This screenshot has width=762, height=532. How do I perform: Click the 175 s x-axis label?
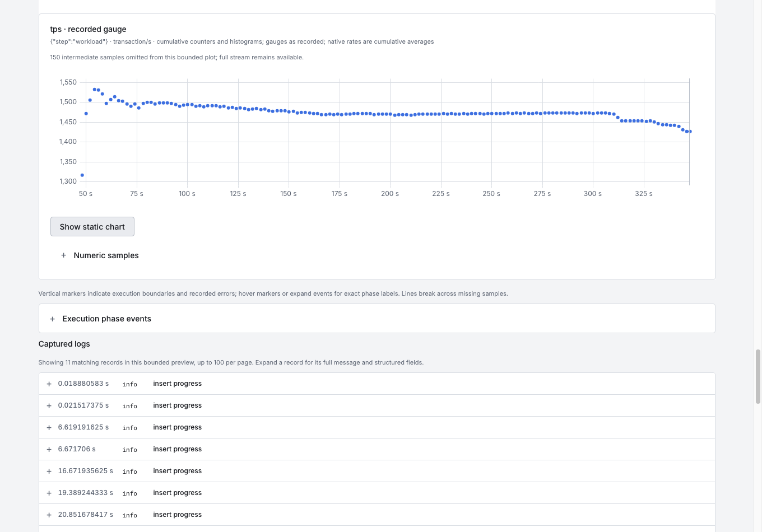point(340,194)
